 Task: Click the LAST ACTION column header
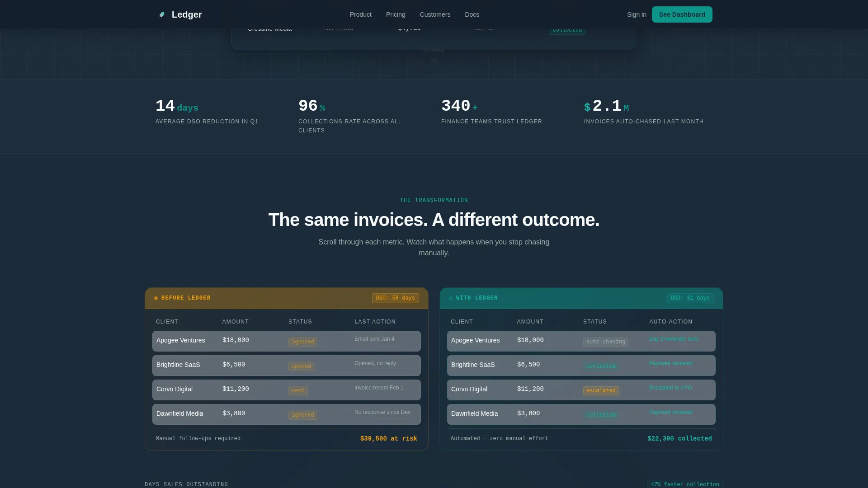tap(375, 322)
